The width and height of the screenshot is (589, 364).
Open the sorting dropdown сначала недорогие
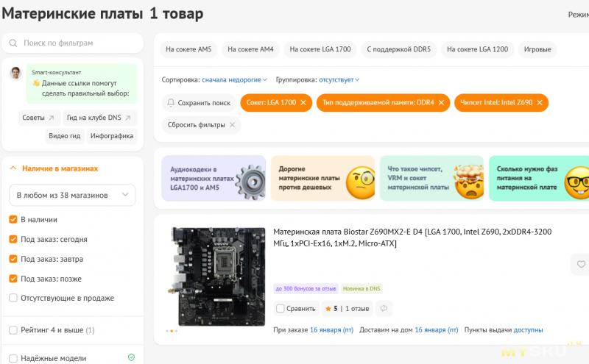pyautogui.click(x=234, y=79)
